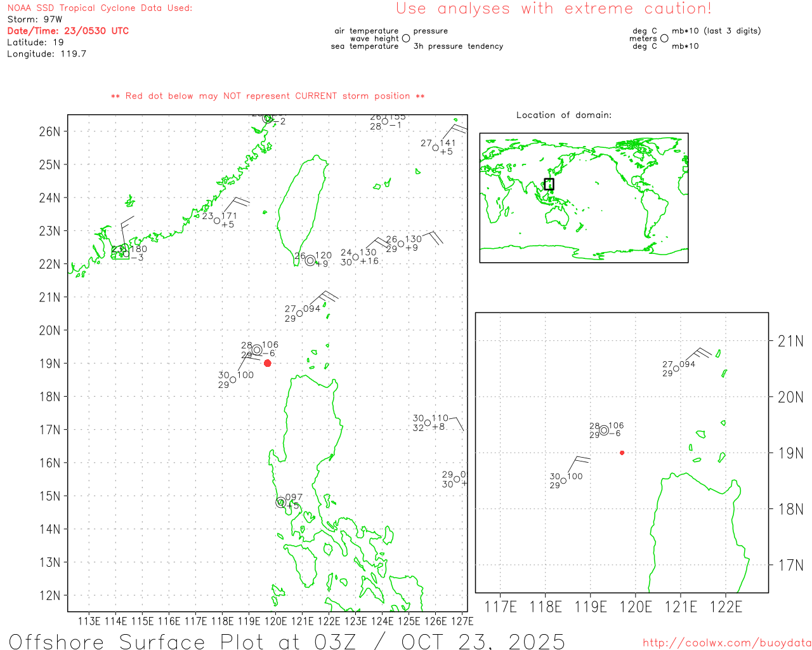The width and height of the screenshot is (812, 650).
Task: Click the legend circle beside meters label
Action: point(664,38)
